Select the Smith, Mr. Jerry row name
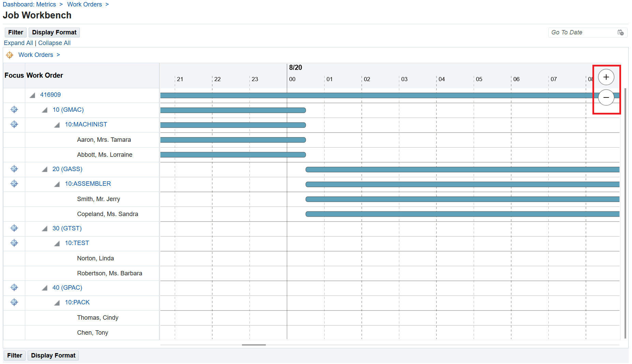The width and height of the screenshot is (632, 364). 99,199
